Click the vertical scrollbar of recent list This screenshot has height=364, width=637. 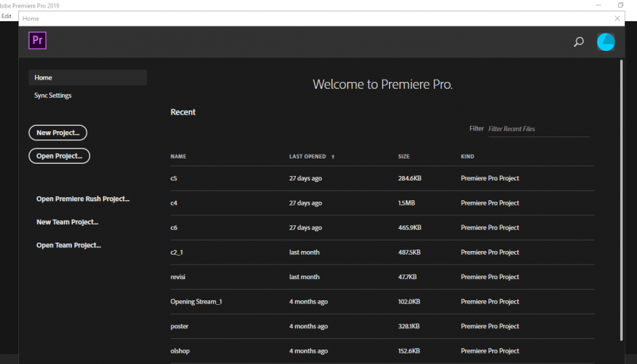[621, 200]
